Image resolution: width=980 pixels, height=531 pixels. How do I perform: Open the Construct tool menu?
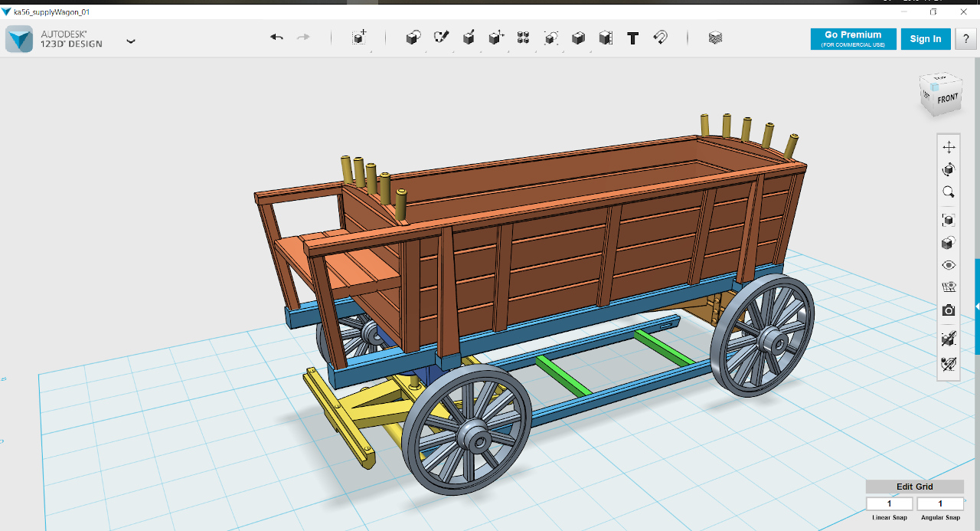pos(469,38)
